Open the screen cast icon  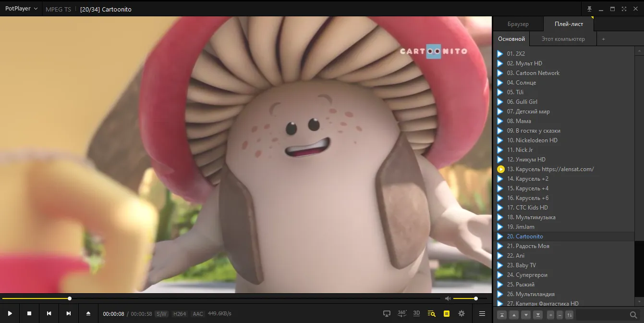[387, 313]
